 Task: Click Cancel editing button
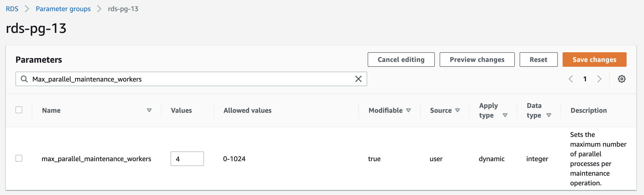(401, 60)
